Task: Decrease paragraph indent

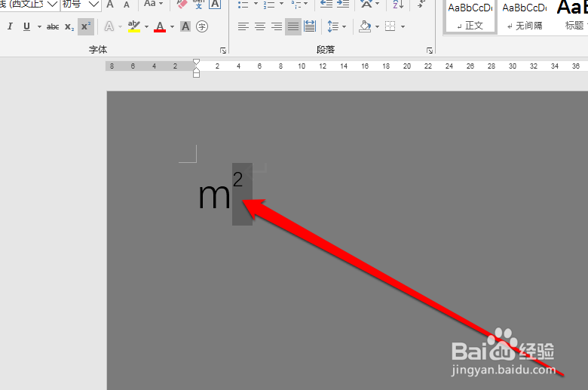Action: tap(326, 4)
